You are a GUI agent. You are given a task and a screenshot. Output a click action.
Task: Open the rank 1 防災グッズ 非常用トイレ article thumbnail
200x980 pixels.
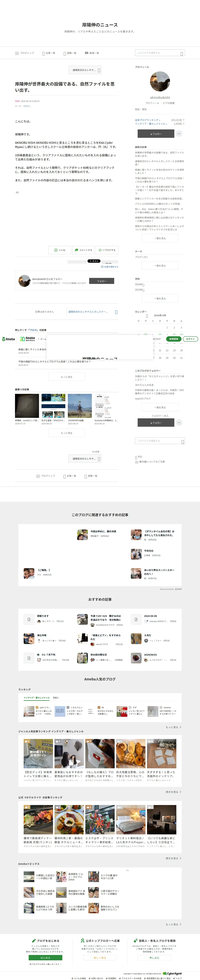[x=38, y=754]
